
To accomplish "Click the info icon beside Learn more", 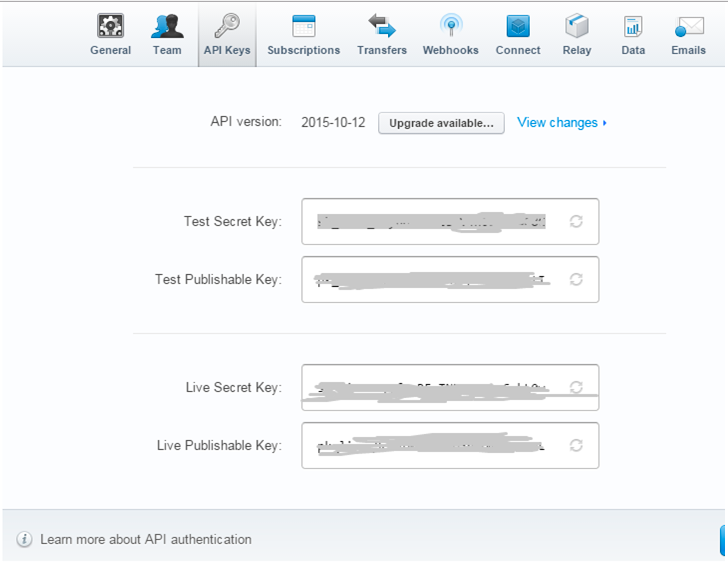I will click(24, 539).
